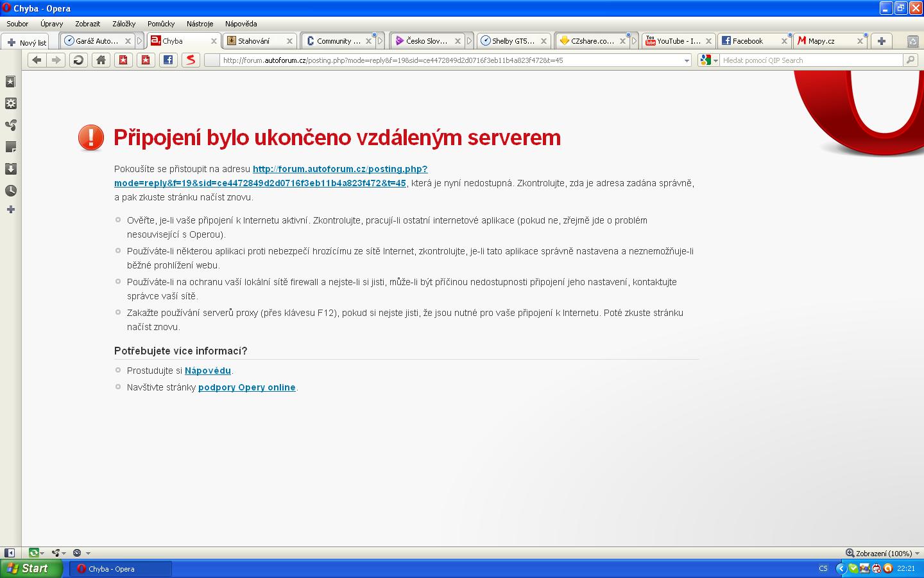Click the Chyba - Opera taskbar button
The image size is (924, 578).
[121, 568]
